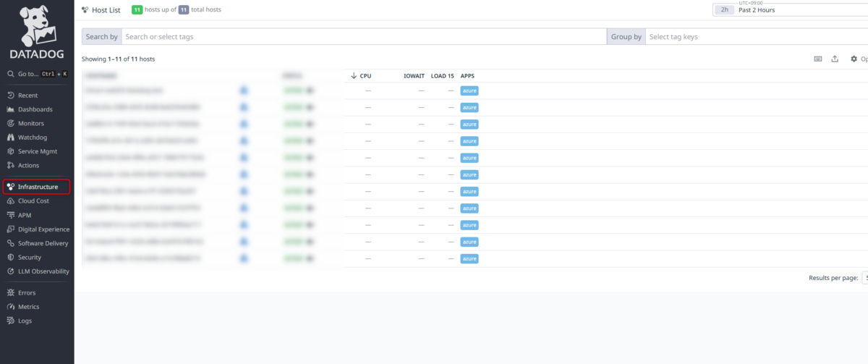Open the Select tag keys group-by field
This screenshot has width=868, height=364.
(x=756, y=36)
